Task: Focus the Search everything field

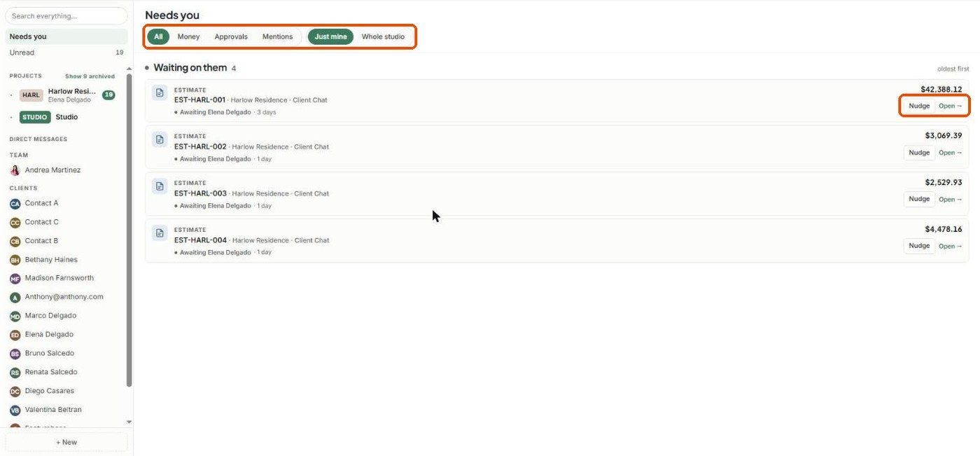Action: [66, 15]
